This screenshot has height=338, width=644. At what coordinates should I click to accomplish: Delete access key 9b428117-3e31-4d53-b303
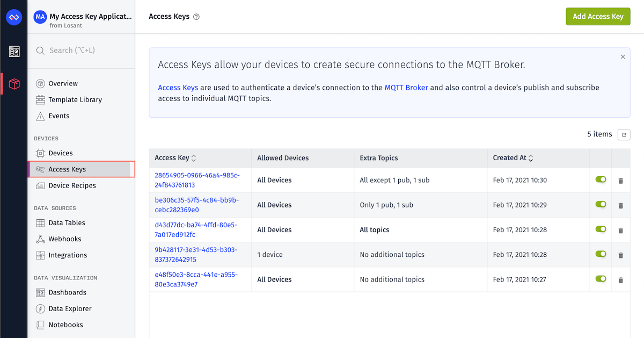tap(621, 255)
